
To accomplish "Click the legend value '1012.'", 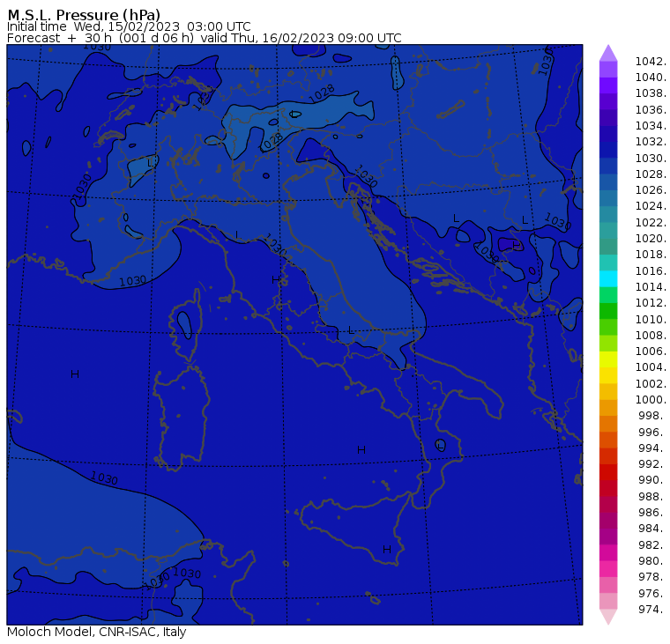I will tap(651, 303).
